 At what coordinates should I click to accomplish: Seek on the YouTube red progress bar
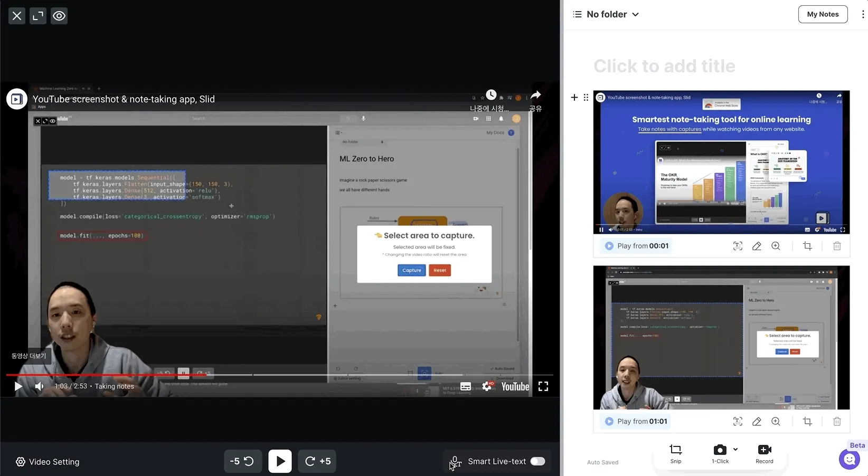[107, 375]
